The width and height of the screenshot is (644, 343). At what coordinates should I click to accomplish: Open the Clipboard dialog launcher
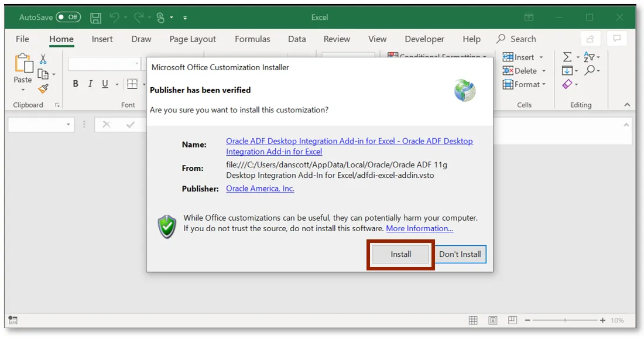click(57, 105)
